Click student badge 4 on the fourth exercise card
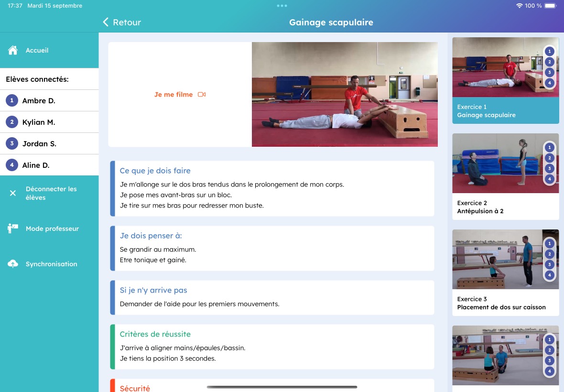Viewport: 564px width, 392px height. point(549,371)
